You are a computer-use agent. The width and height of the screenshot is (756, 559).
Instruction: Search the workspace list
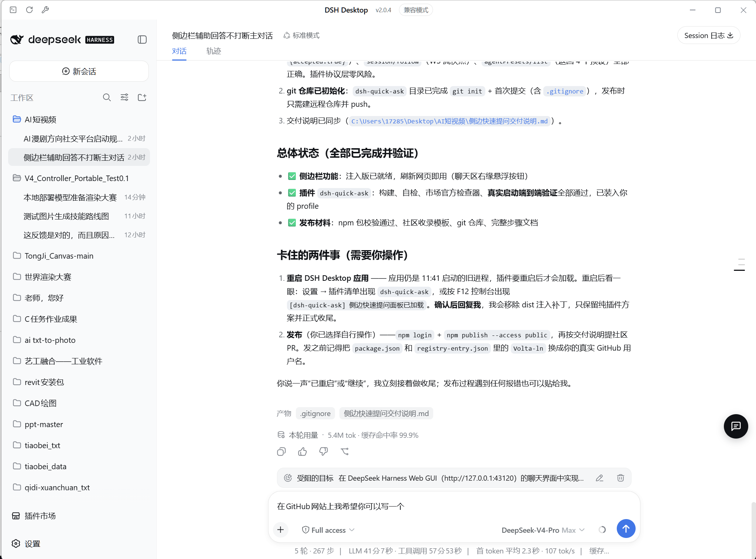click(x=107, y=98)
